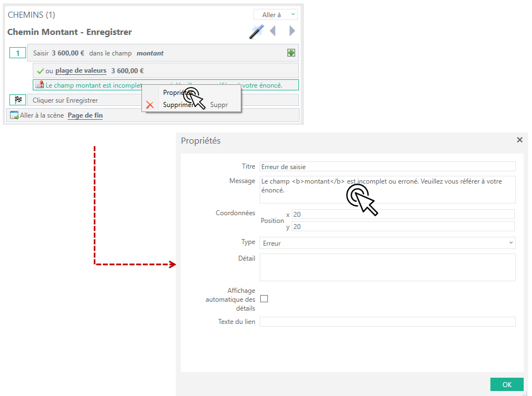Click the green plus icon on step 1

[x=291, y=53]
